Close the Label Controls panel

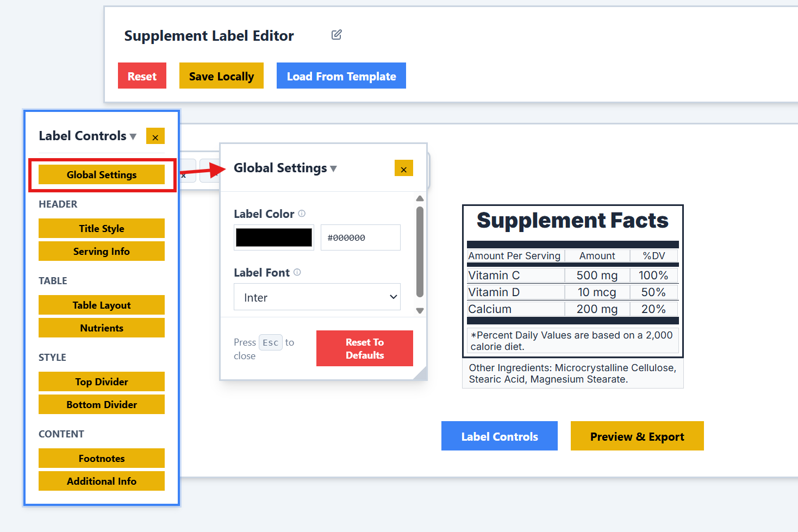click(x=155, y=136)
